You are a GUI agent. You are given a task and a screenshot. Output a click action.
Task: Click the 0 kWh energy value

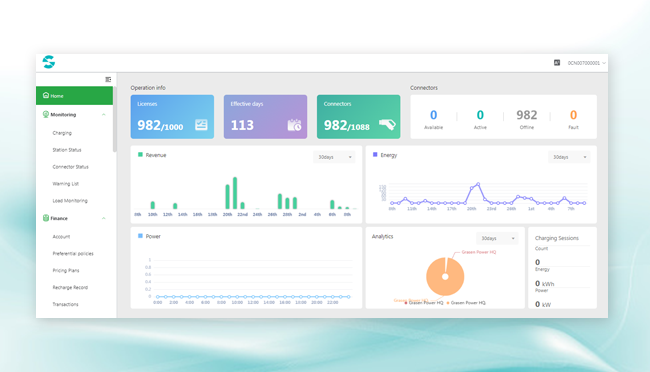544,284
